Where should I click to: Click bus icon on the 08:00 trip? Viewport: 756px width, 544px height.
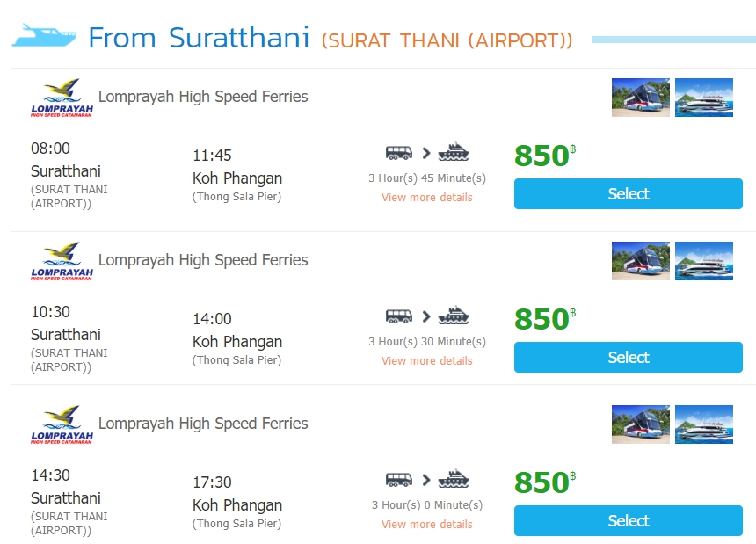tap(399, 152)
